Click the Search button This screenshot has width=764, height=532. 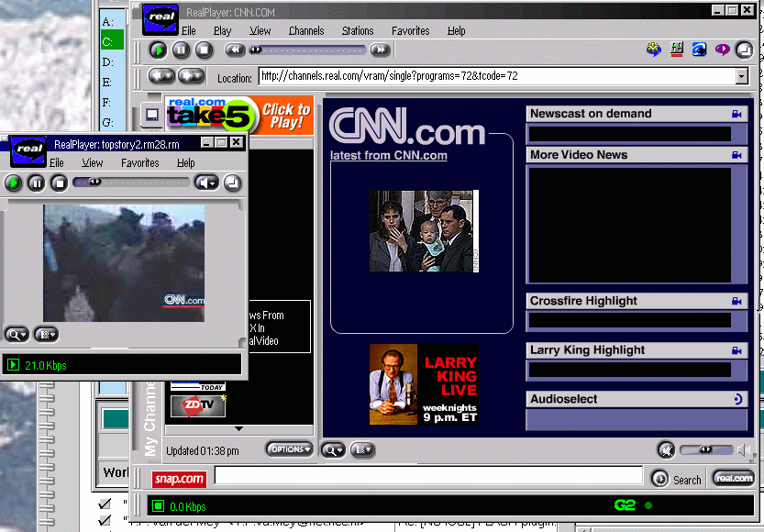pos(676,480)
